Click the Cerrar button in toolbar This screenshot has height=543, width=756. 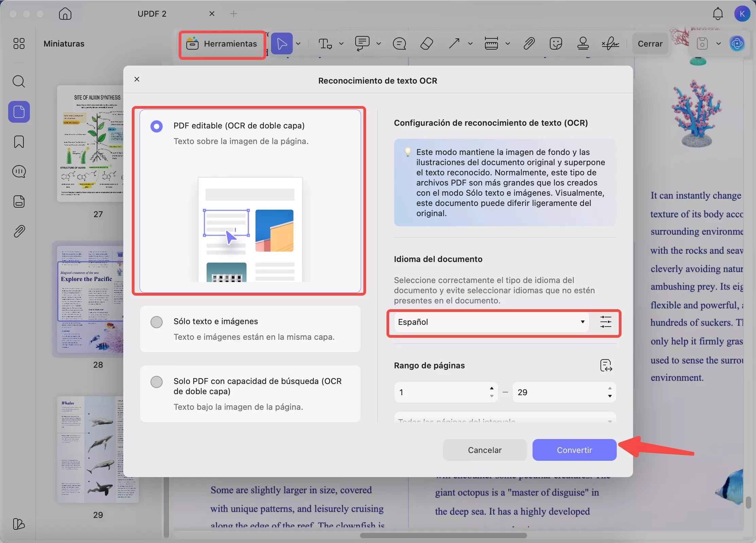click(x=650, y=43)
